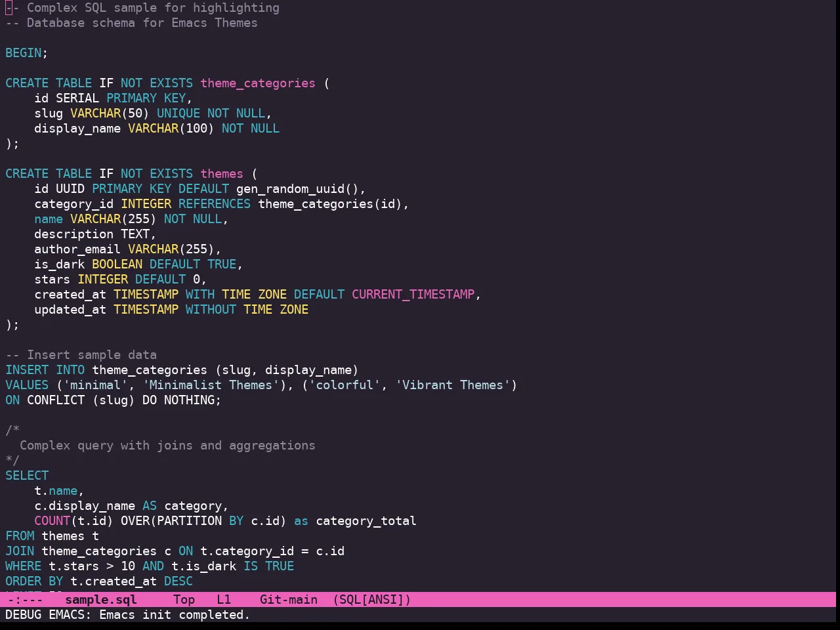Click REFERENCES keyword on category_id line
Image resolution: width=840 pixels, height=630 pixels.
[x=215, y=204]
